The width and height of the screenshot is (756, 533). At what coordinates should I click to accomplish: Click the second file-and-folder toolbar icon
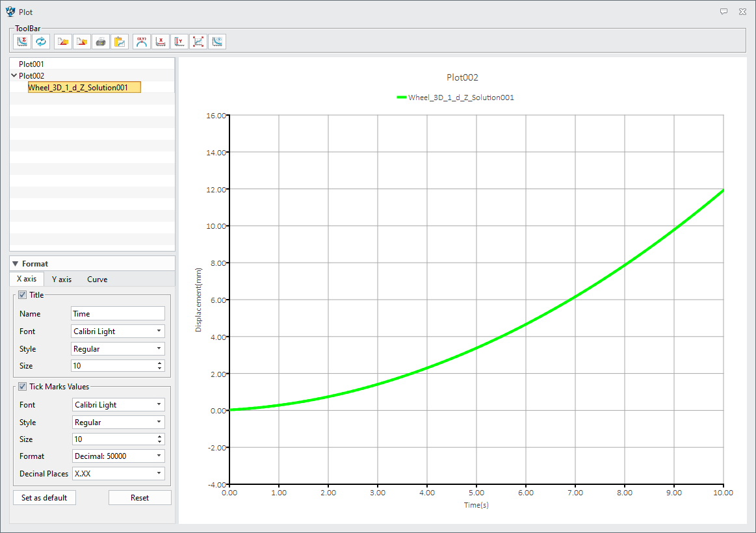point(82,42)
